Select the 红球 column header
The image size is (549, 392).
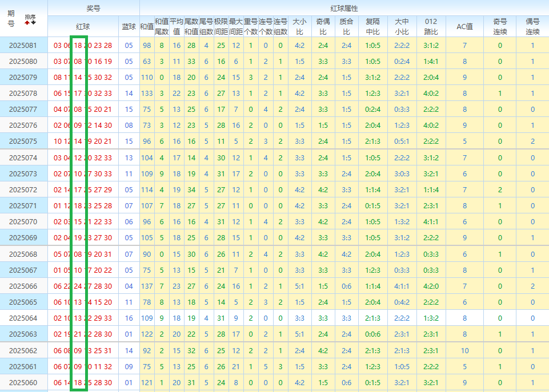[x=83, y=26]
